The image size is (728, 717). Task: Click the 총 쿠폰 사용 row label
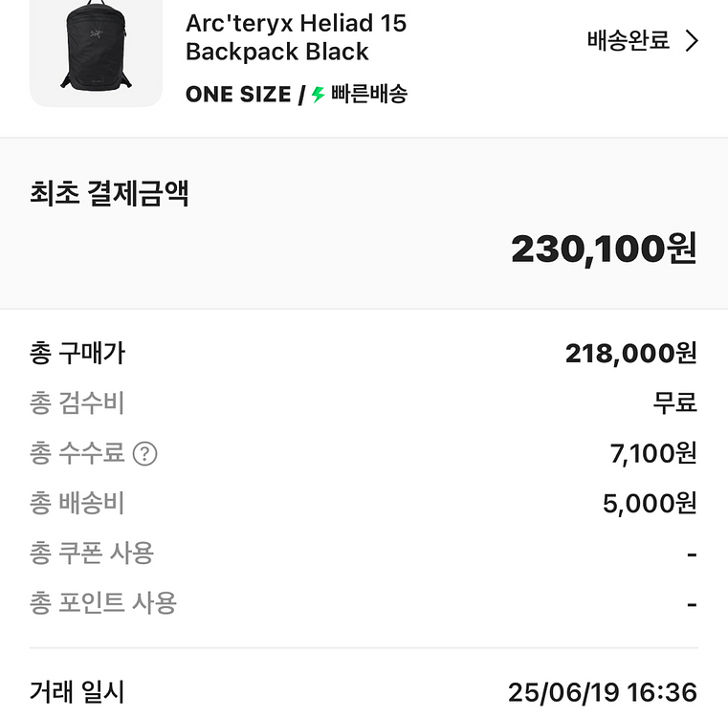[92, 553]
